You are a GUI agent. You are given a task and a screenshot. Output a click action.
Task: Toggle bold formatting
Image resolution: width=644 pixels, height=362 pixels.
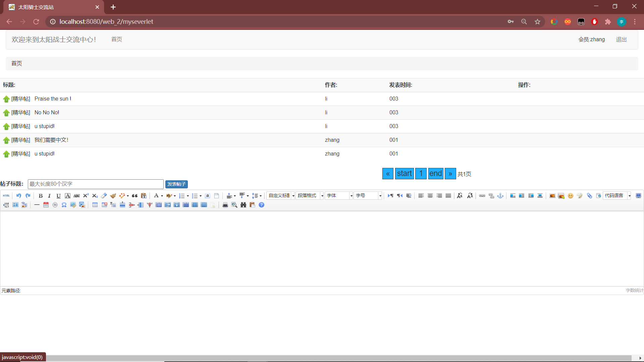click(41, 196)
